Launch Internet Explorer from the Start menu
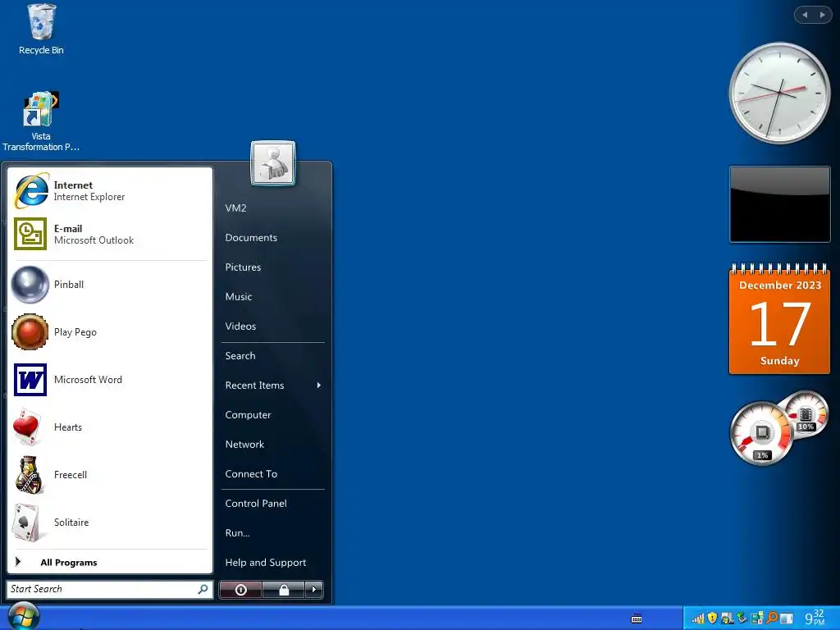Viewport: 840px width, 630px height. [110, 190]
